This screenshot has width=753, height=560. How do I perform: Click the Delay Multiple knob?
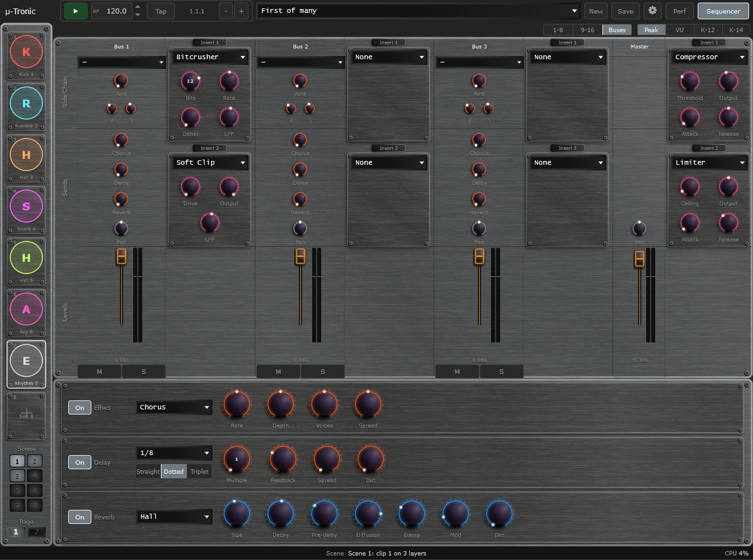tap(237, 459)
